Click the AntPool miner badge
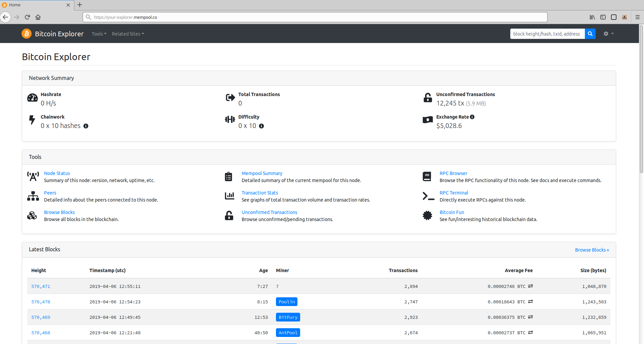 point(288,333)
